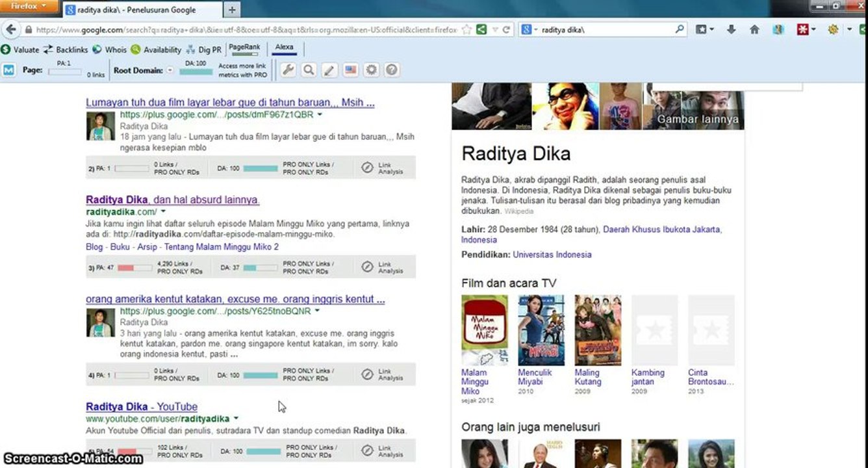
Task: Open the Maling Kutang poster thumbnail
Action: pyautogui.click(x=598, y=330)
